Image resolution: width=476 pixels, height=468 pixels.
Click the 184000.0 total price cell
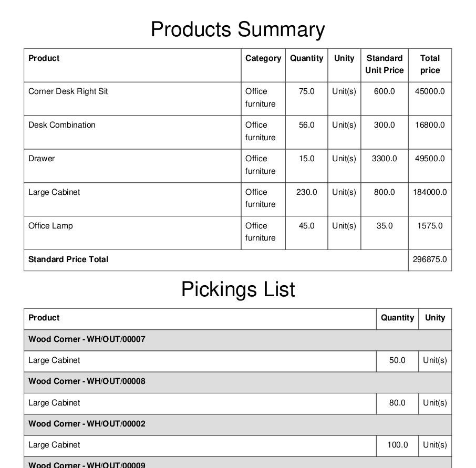click(430, 192)
